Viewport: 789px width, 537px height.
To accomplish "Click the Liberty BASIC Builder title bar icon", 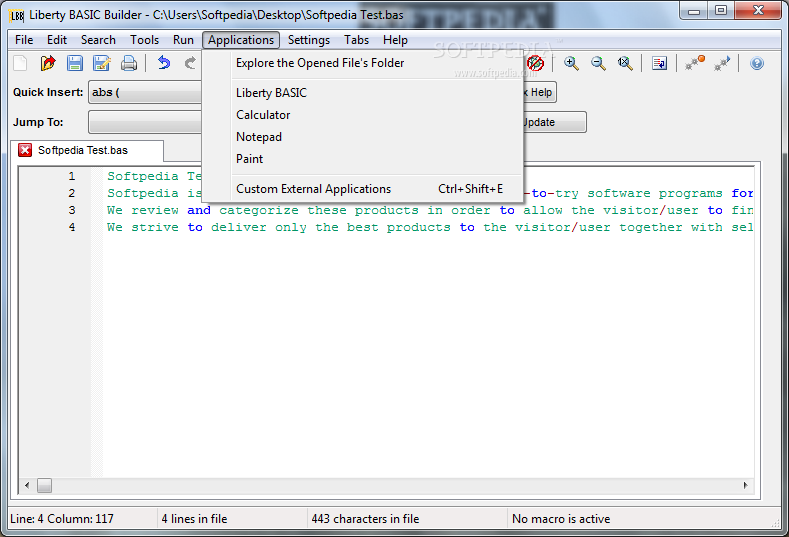I will 17,16.
